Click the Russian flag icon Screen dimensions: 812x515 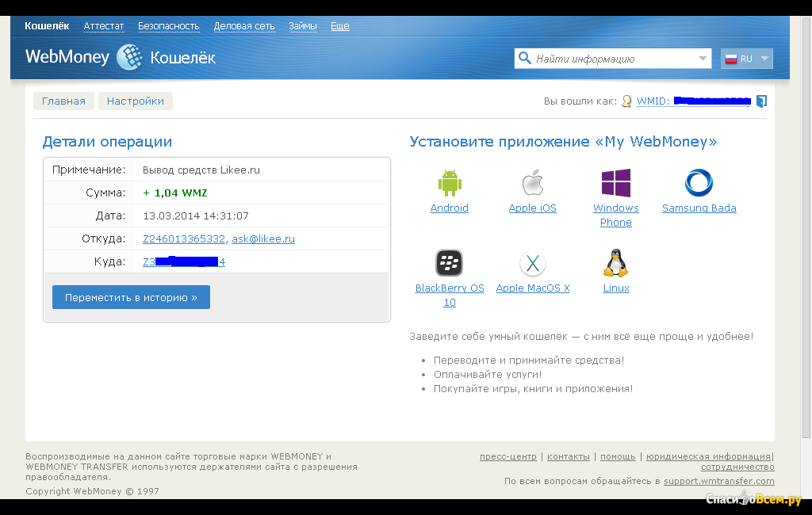(x=730, y=59)
